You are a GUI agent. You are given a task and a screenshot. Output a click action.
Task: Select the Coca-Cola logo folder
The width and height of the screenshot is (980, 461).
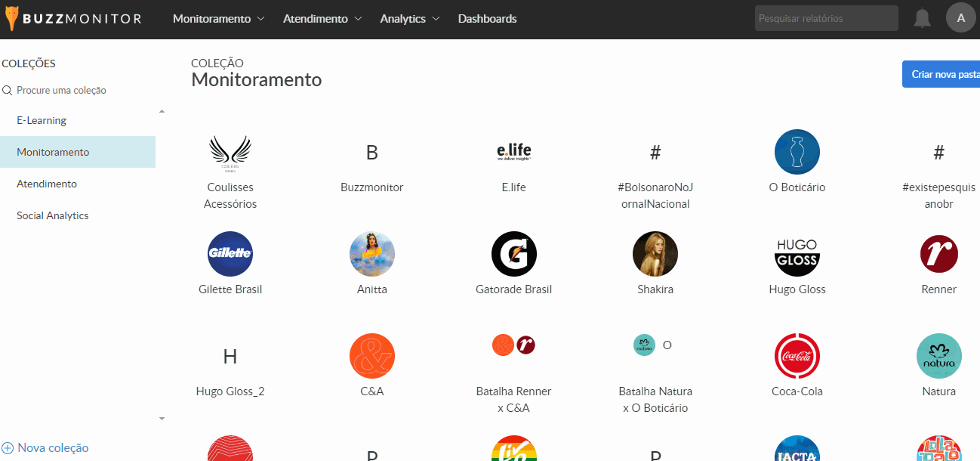[x=797, y=356]
